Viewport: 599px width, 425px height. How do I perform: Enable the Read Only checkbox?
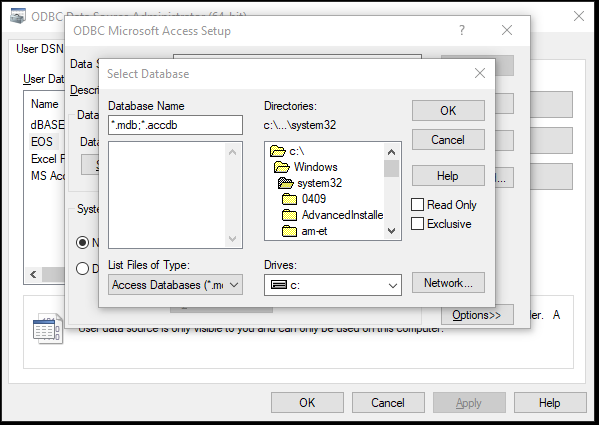(x=417, y=205)
